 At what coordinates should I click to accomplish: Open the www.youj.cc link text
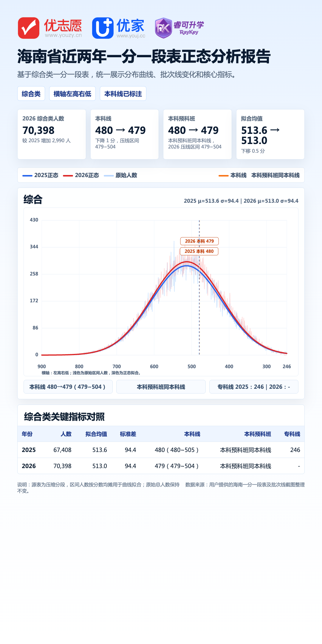(x=131, y=36)
